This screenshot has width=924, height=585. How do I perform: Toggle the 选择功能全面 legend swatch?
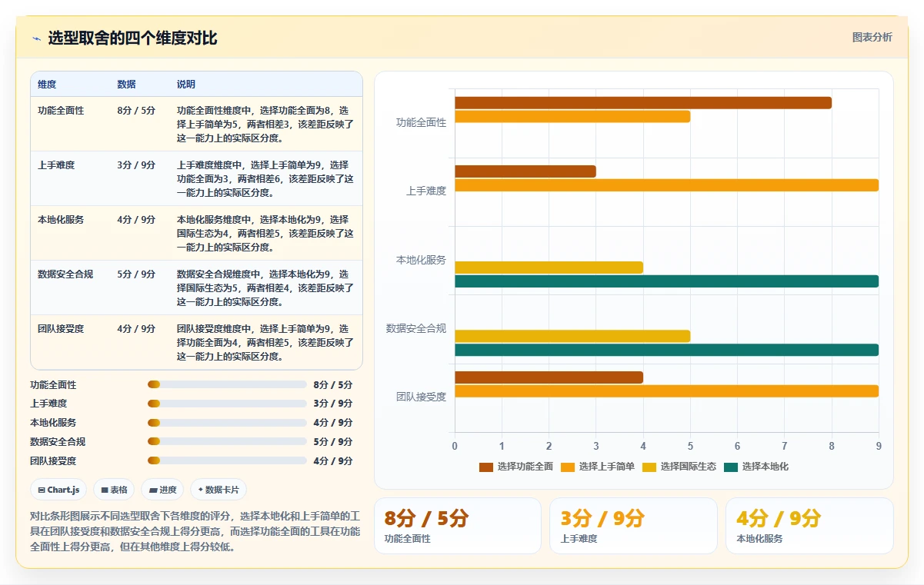tap(485, 467)
